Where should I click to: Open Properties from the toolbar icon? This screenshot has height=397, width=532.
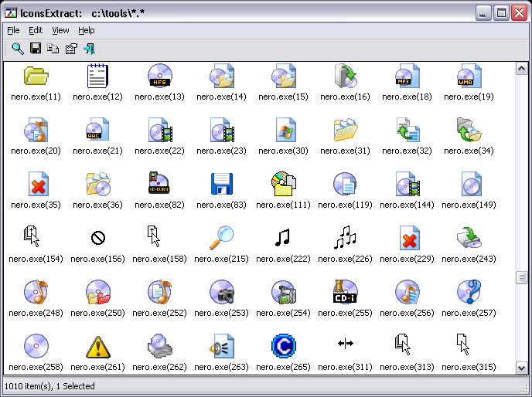(x=71, y=49)
